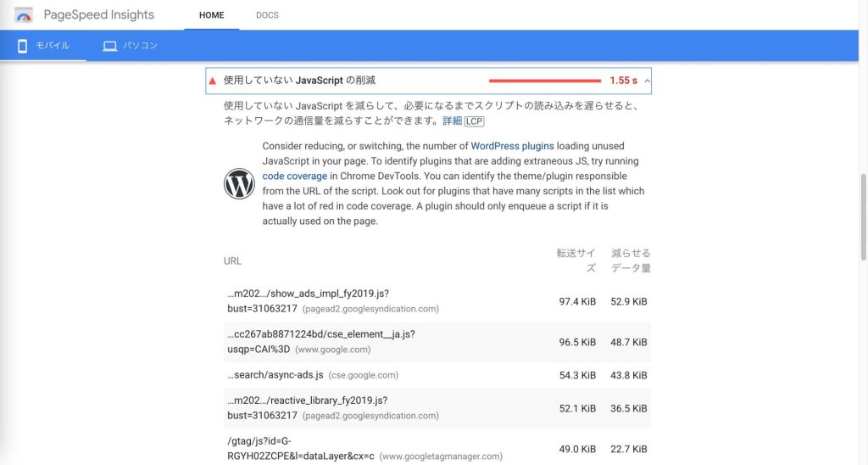The image size is (868, 465).
Task: Click the laptop icon next to パソコン
Action: [109, 46]
